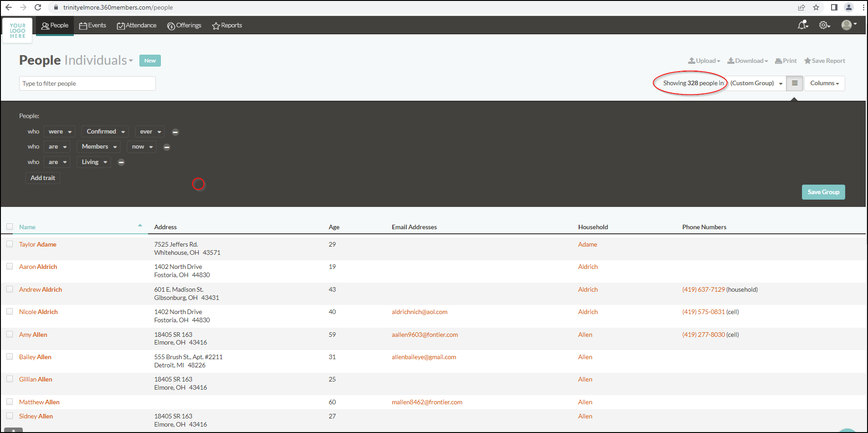The image size is (868, 433).
Task: Click the browser address bar URL
Action: pyautogui.click(x=118, y=7)
